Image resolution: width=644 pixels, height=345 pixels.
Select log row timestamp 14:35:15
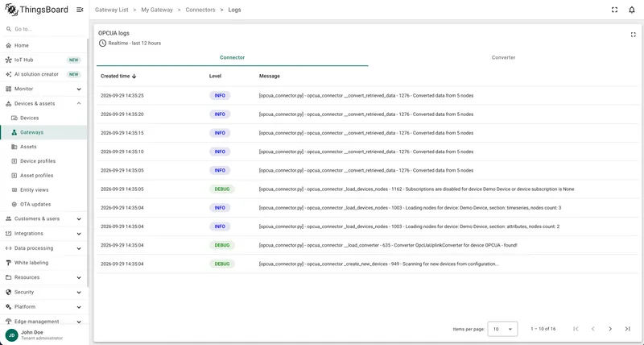click(x=122, y=133)
